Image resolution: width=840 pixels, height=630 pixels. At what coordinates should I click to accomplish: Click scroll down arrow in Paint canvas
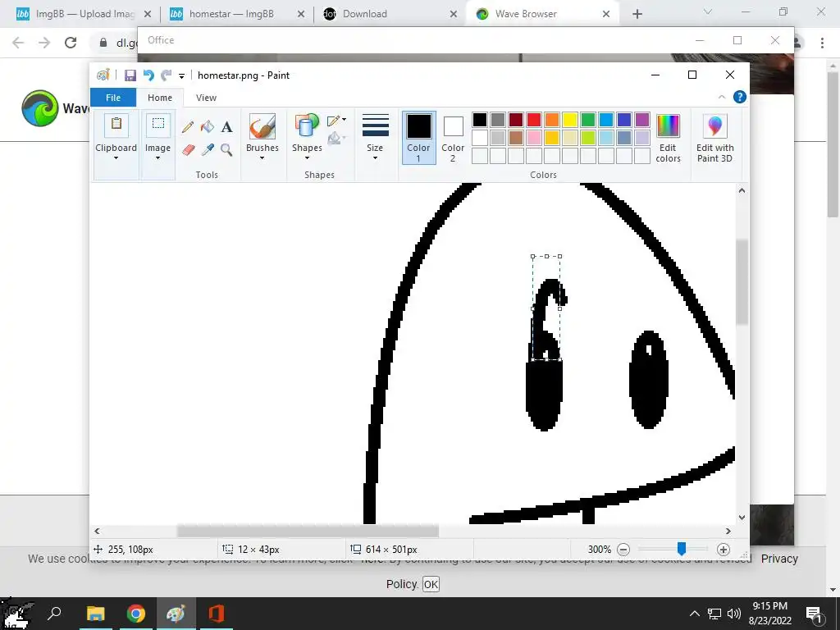(x=742, y=518)
